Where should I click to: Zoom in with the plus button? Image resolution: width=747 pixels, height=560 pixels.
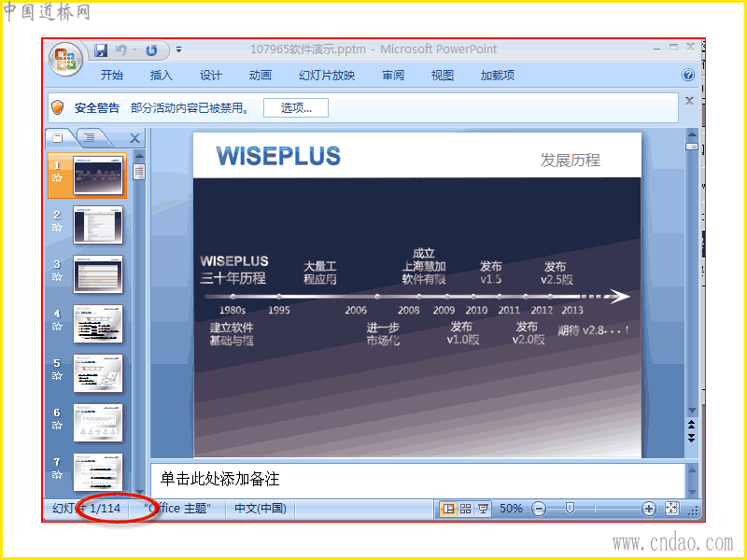click(648, 509)
